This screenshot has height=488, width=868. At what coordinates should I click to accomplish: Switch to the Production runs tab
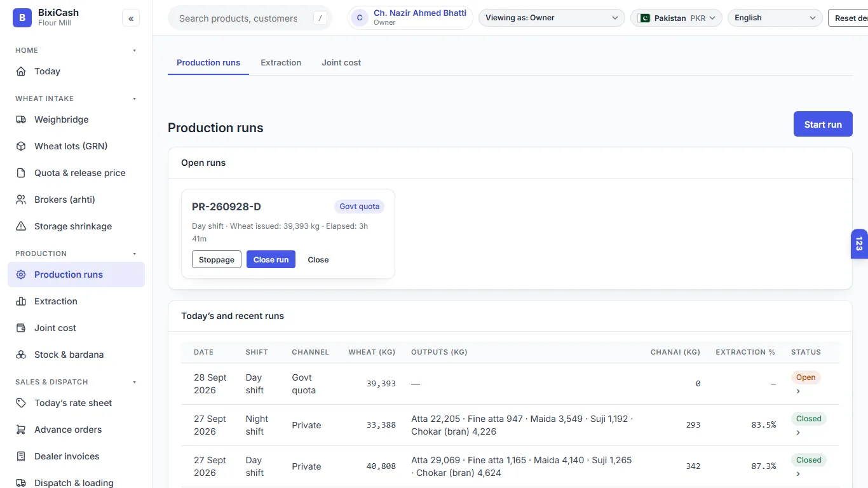[208, 62]
